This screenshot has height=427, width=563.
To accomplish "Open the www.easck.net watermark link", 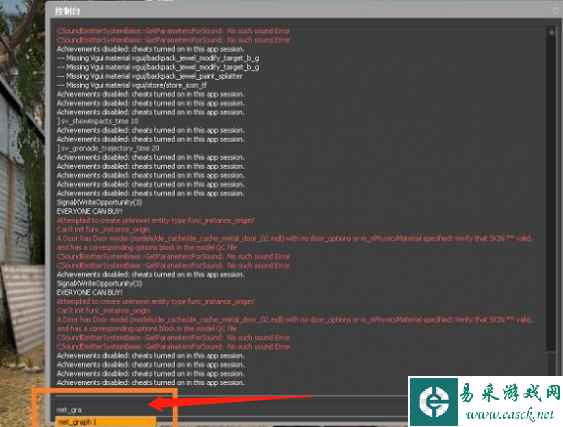I will tap(509, 415).
